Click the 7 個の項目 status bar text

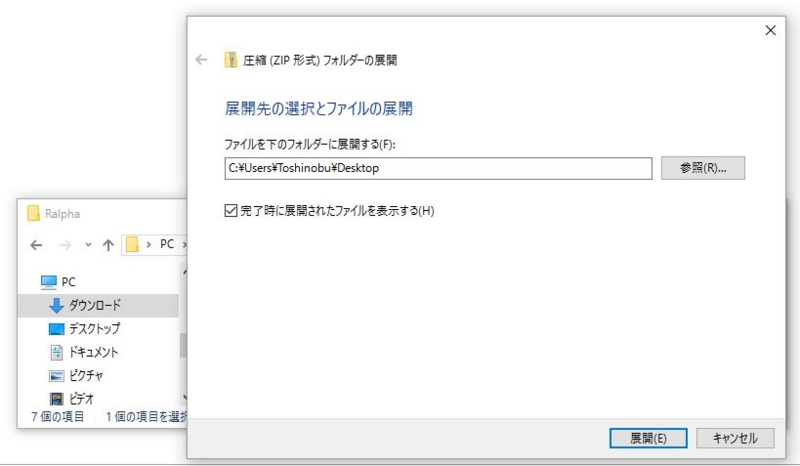(57, 417)
